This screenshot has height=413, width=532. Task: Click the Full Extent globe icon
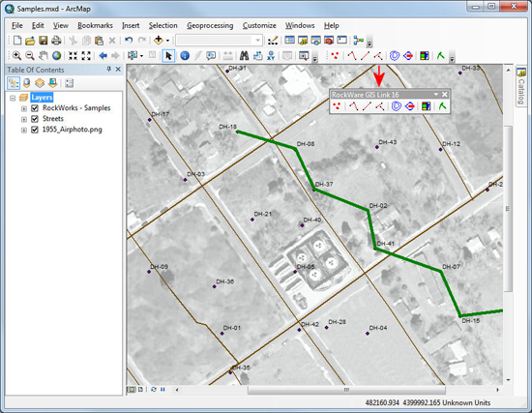point(56,56)
